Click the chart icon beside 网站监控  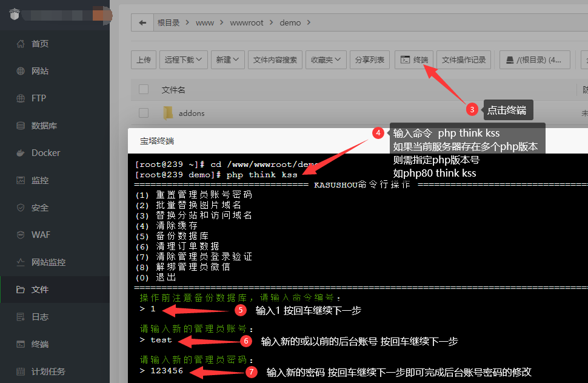21,262
